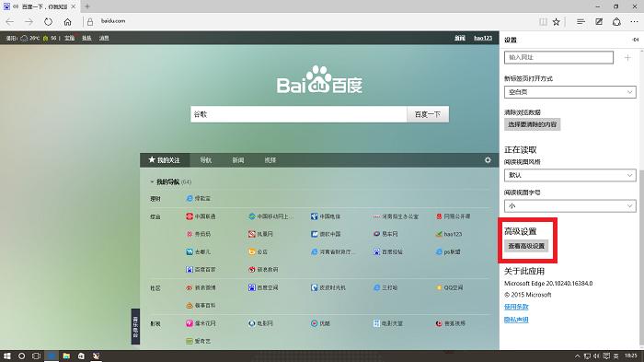This screenshot has height=362, width=644.
Task: Toggle Edge reading view book icon
Action: pyautogui.click(x=543, y=22)
